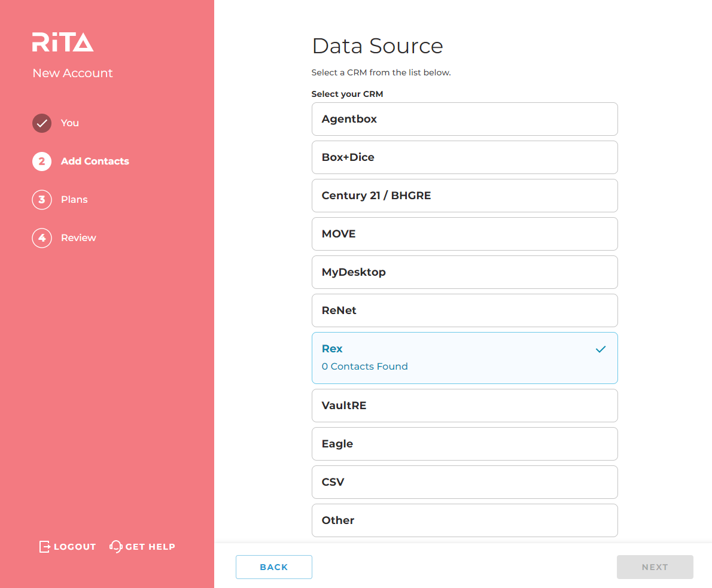This screenshot has height=588, width=712.
Task: Select the MOVE CRM option
Action: pos(464,234)
